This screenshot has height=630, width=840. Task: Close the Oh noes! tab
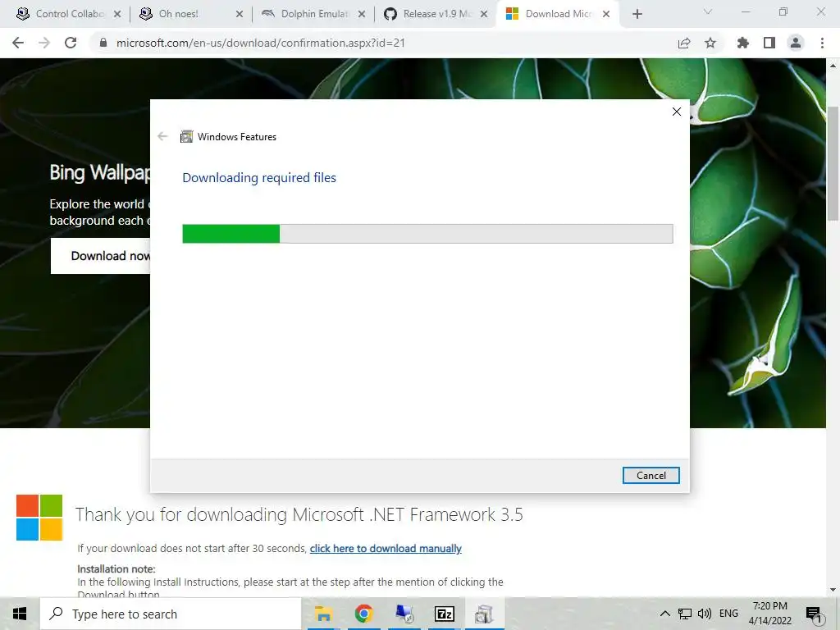point(240,15)
